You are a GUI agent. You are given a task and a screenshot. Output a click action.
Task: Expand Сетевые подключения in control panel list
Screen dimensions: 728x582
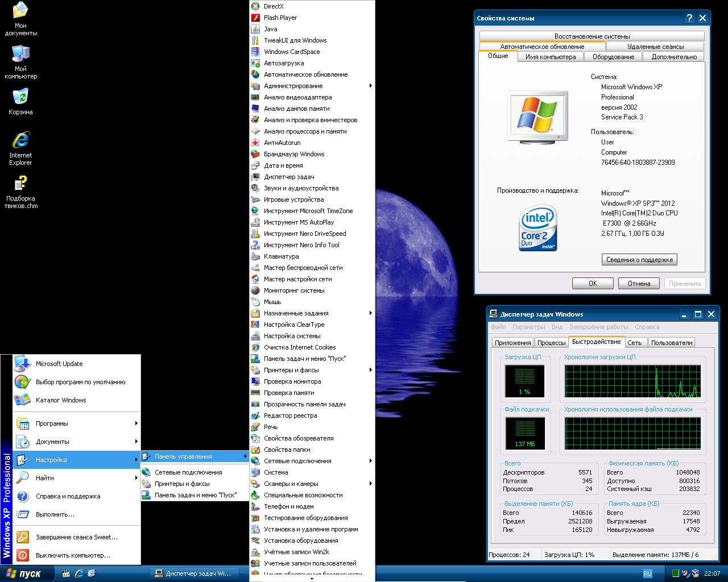312,461
